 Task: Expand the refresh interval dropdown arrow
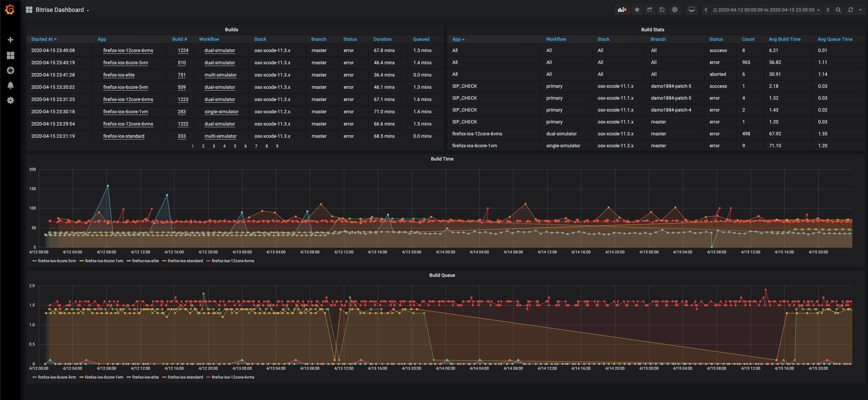pyautogui.click(x=861, y=10)
